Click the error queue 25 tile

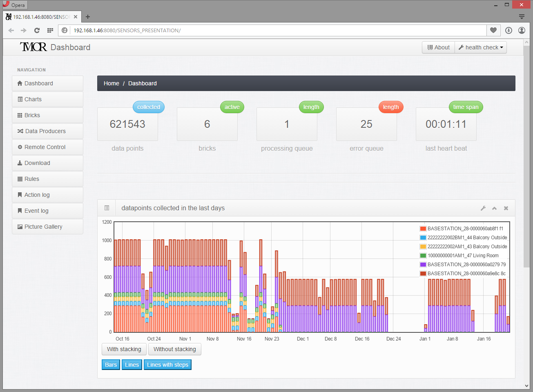(366, 124)
